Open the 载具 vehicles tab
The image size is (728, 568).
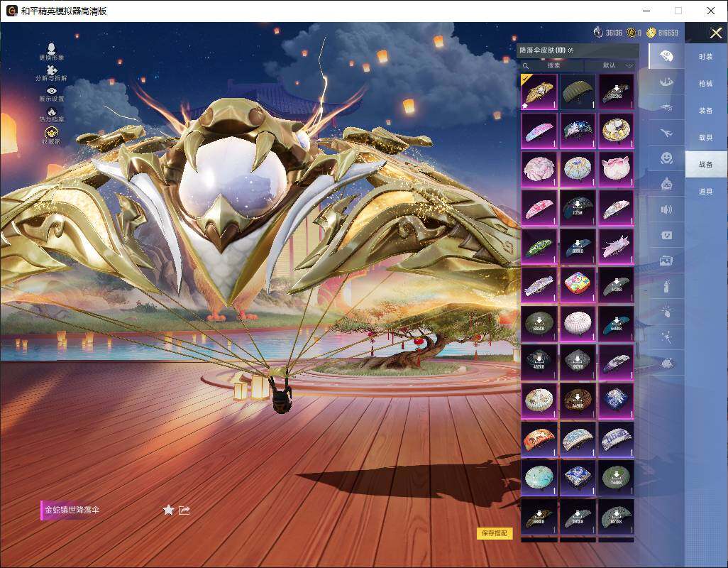pos(705,138)
